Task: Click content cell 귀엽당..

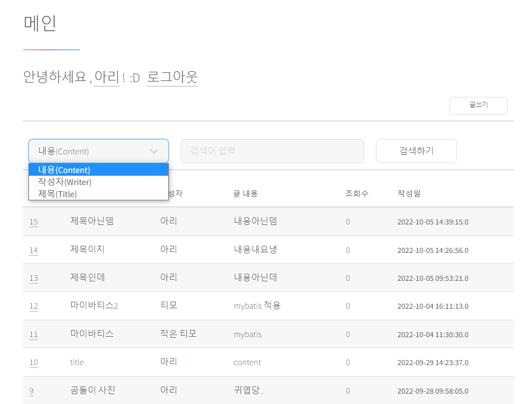Action: (x=249, y=390)
